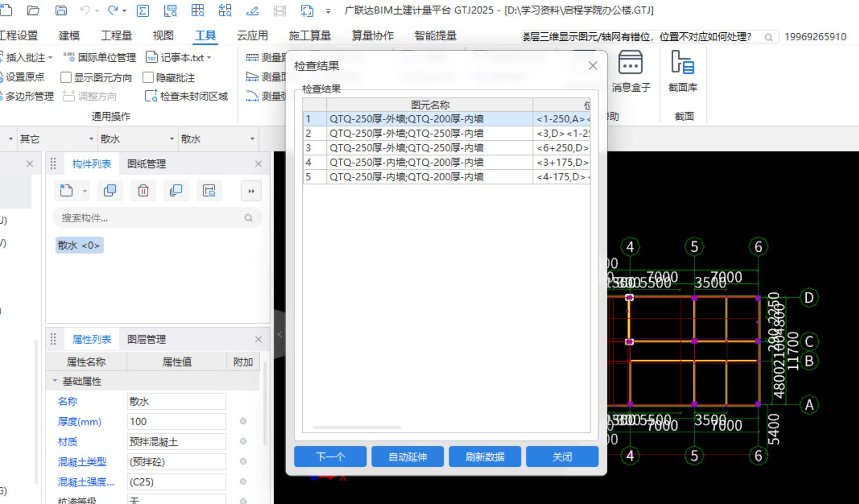Click the open folder icon in title bar

point(33,10)
